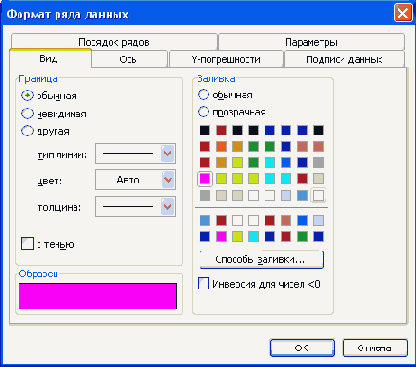This screenshot has height=367, width=416.
Task: Choose the другая border radio button
Action: pos(27,131)
